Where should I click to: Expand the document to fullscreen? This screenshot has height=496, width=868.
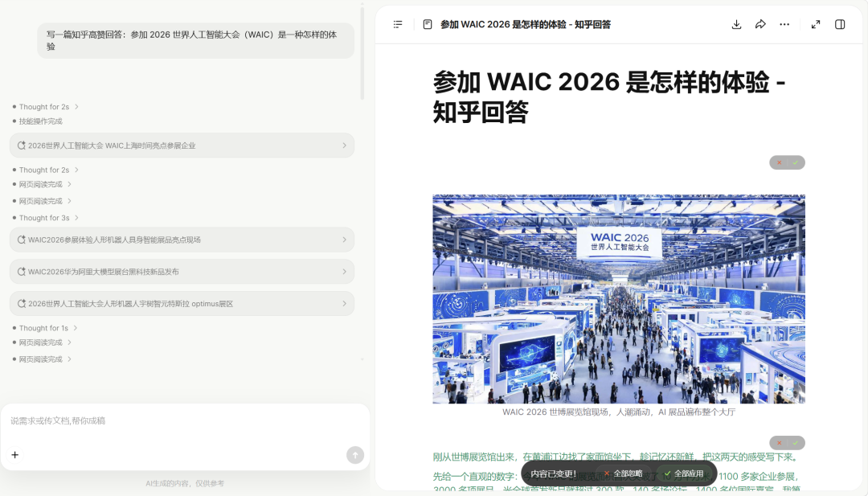click(816, 24)
